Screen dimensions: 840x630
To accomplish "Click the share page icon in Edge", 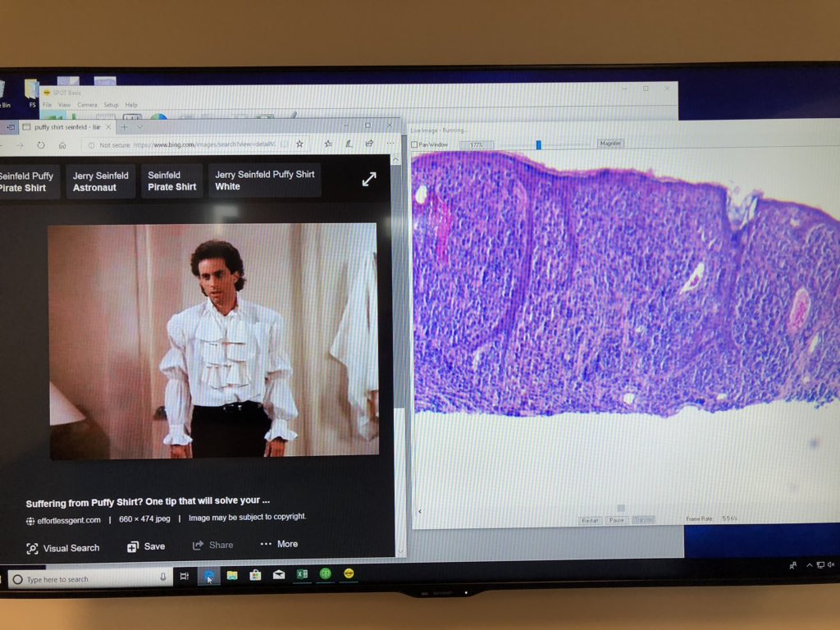I will (x=369, y=143).
